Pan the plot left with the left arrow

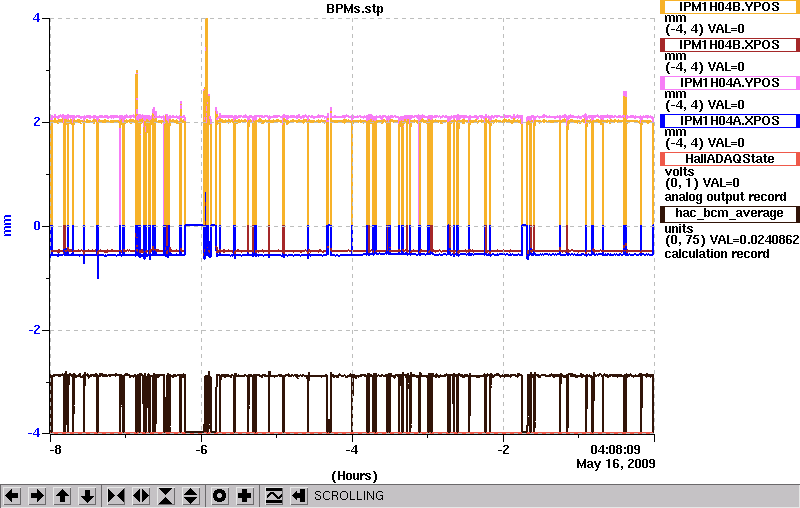coord(12,496)
